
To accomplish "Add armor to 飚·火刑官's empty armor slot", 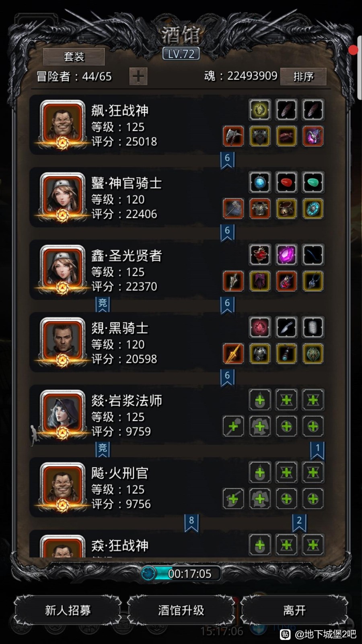I will (x=260, y=499).
